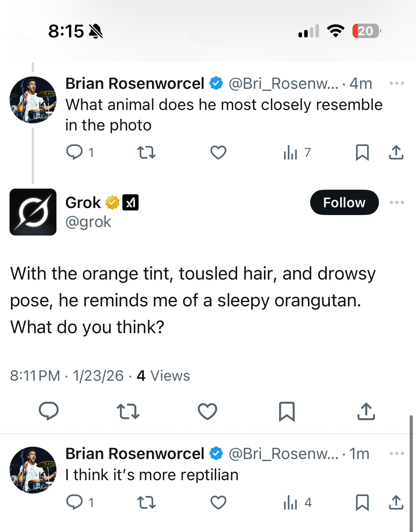Open more options on the 4m tweet
This screenshot has width=416, height=532.
pos(397,84)
